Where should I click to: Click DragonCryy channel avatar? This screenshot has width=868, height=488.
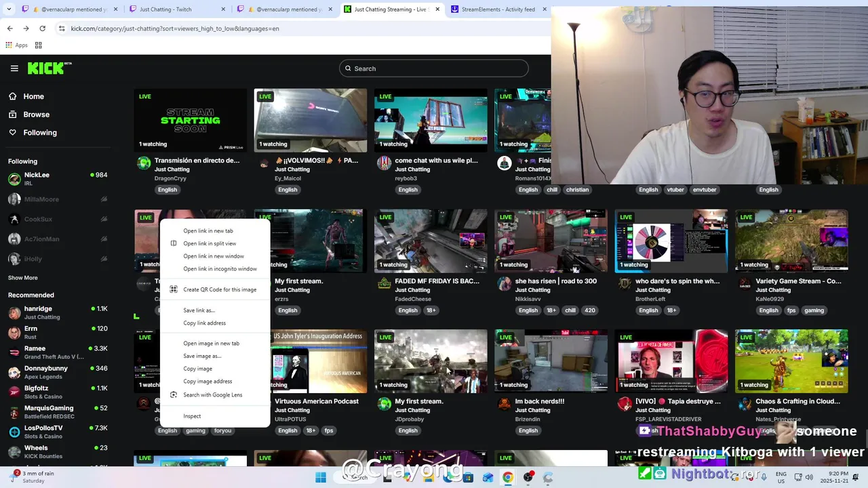tap(144, 163)
